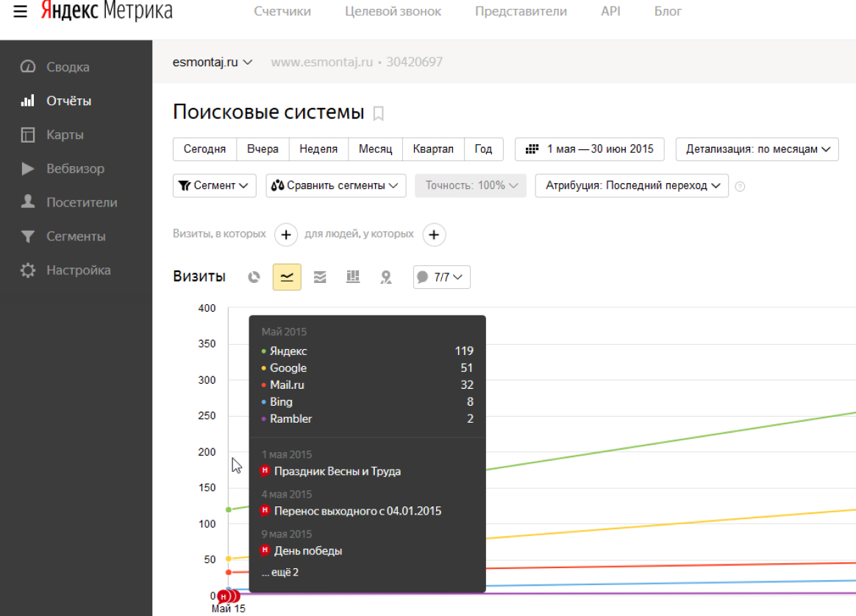Switch to column chart view
Screen dimensions: 856x616
pyautogui.click(x=353, y=277)
